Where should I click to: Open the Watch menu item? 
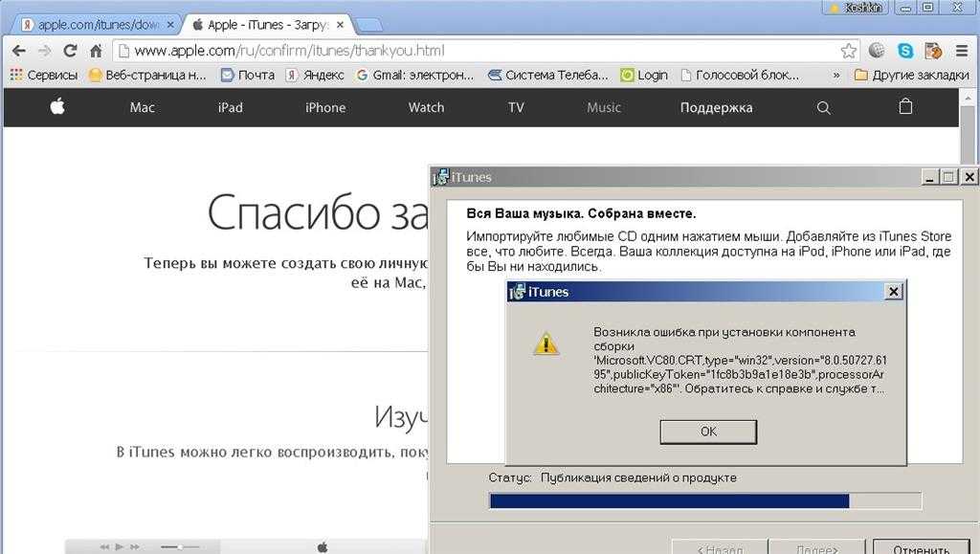pyautogui.click(x=426, y=107)
